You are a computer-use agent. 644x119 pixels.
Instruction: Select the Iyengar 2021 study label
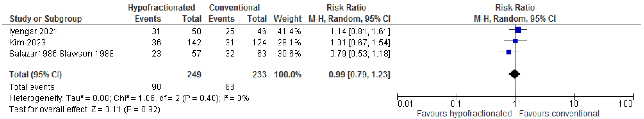[33, 31]
